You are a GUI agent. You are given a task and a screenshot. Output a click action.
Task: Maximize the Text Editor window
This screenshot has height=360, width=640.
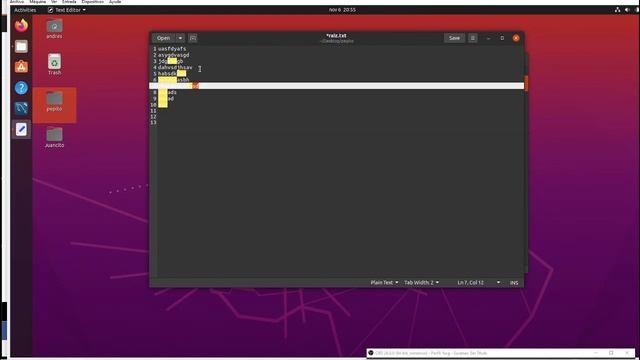pyautogui.click(x=502, y=38)
